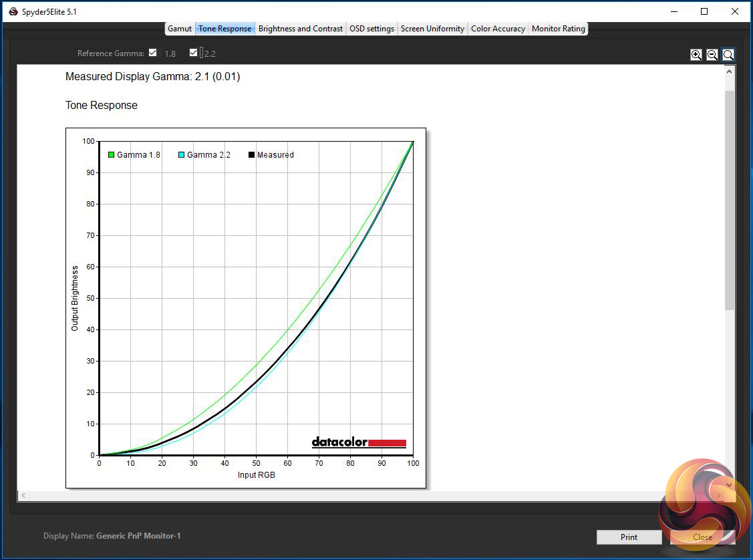Open the OSD settings tab
The height and width of the screenshot is (560, 753).
[371, 29]
